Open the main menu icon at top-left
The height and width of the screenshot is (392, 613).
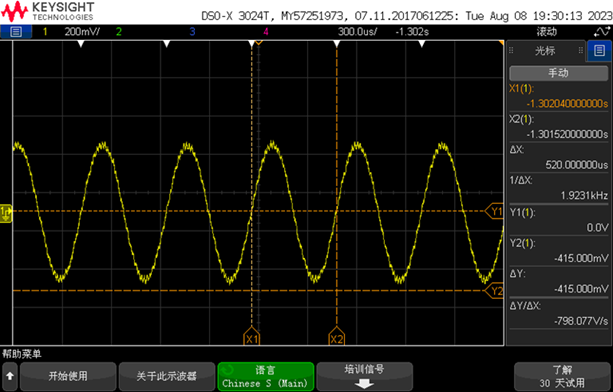[x=16, y=32]
